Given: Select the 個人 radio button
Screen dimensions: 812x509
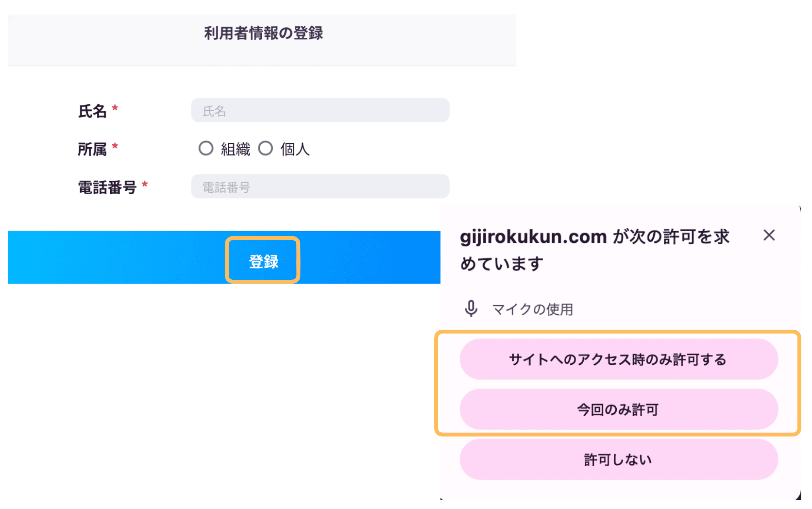Looking at the screenshot, I should [265, 148].
